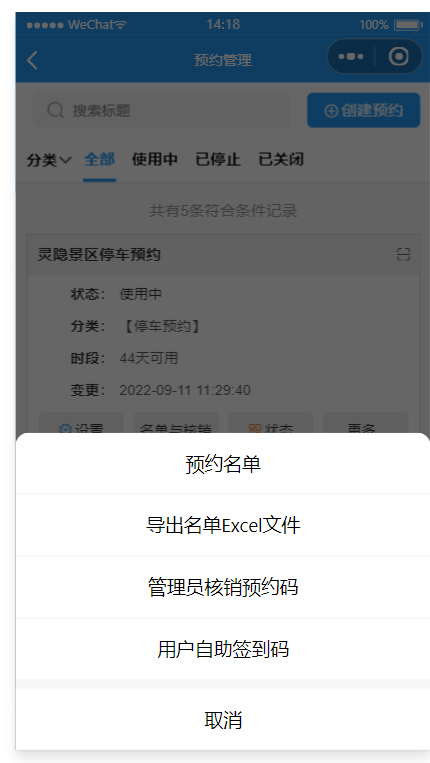This screenshot has width=430, height=763.
Task: Click the plus icon in 创建预约
Action: pyautogui.click(x=331, y=111)
